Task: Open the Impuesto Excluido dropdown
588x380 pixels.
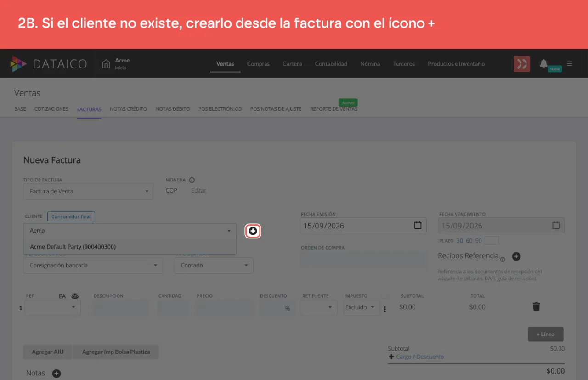Action: point(362,307)
